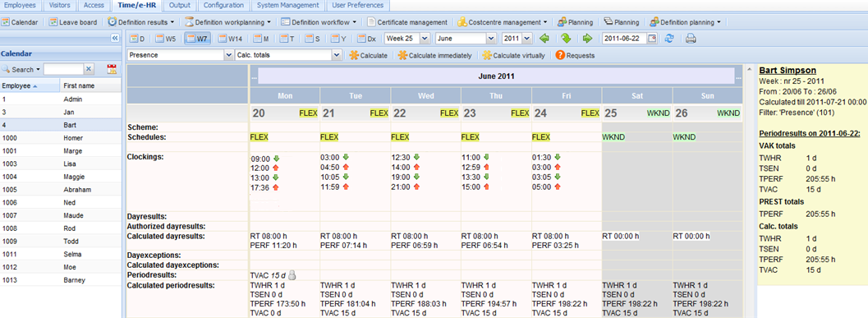Switch to W14 view

(x=231, y=39)
